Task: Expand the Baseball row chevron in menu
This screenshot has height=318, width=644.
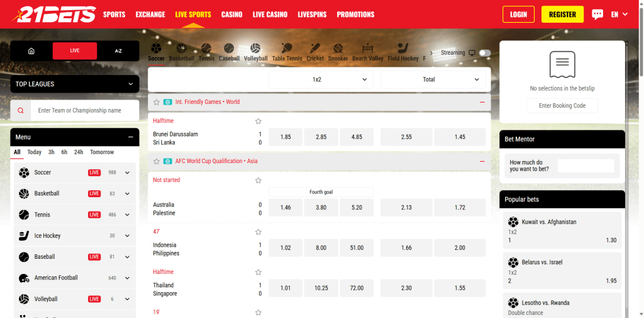Action: [x=127, y=257]
